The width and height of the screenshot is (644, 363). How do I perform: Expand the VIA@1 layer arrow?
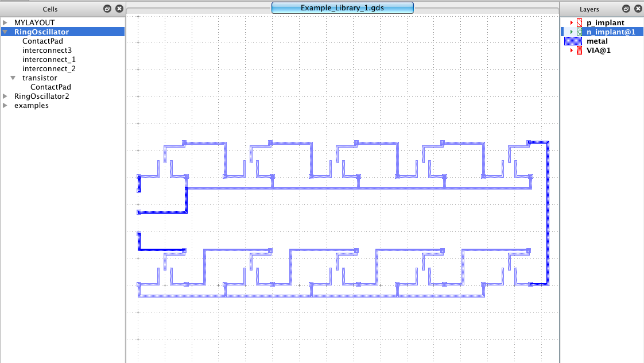pyautogui.click(x=571, y=50)
